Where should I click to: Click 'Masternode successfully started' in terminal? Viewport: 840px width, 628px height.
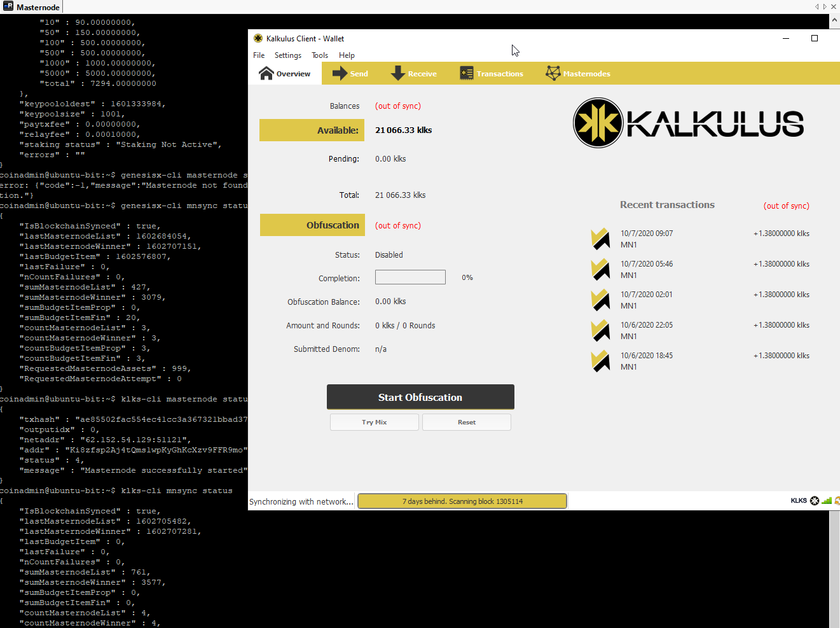point(163,470)
